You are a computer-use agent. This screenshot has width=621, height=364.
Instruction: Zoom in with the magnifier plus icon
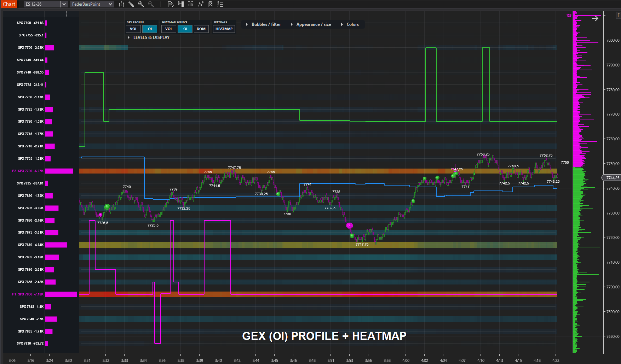(x=141, y=4)
